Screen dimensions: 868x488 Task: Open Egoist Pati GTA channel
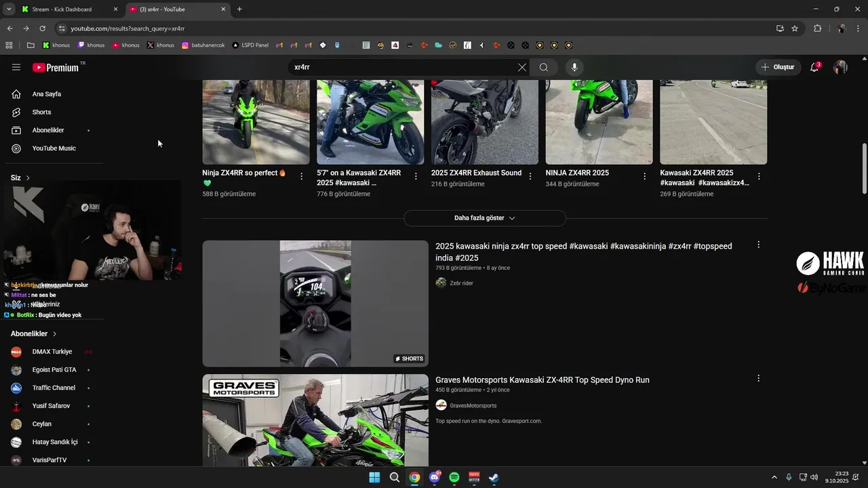pos(54,370)
